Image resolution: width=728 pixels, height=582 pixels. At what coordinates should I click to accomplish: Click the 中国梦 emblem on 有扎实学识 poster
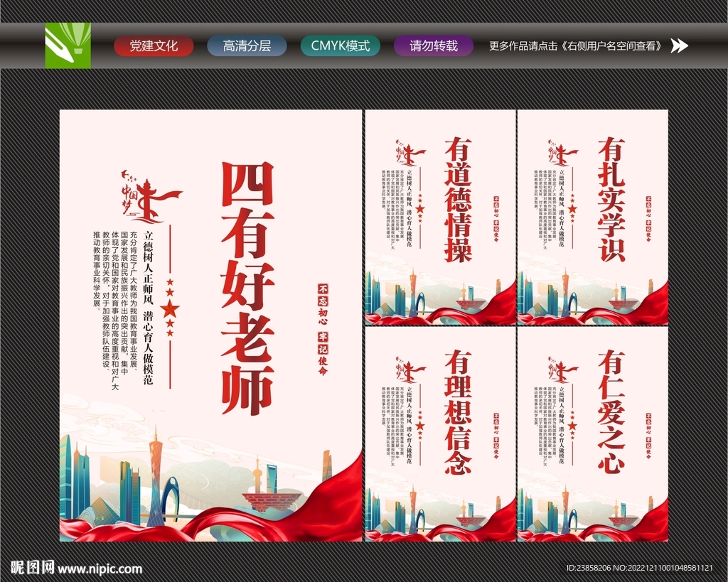click(x=561, y=151)
